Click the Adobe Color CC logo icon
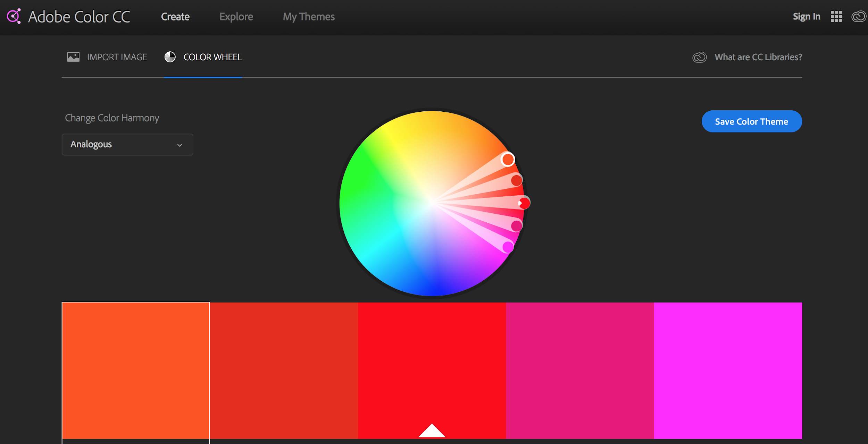Viewport: 868px width, 444px height. pyautogui.click(x=14, y=16)
